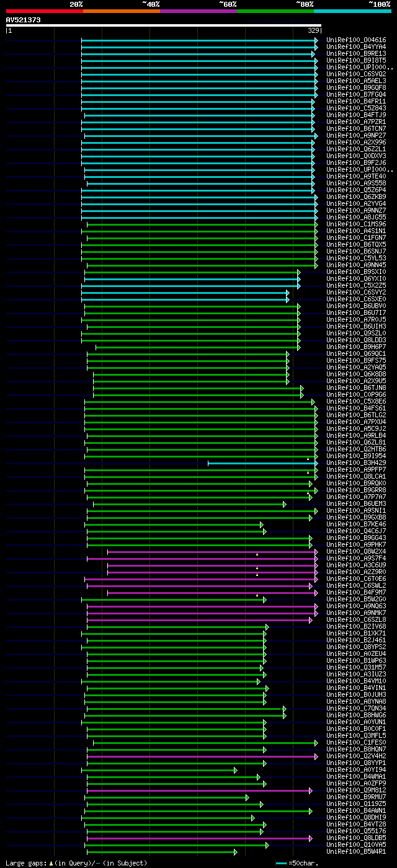Viewport: 397px width, 868px height.
Task: Select hit label UniRef100_B9H6P7
Action: pos(356,347)
